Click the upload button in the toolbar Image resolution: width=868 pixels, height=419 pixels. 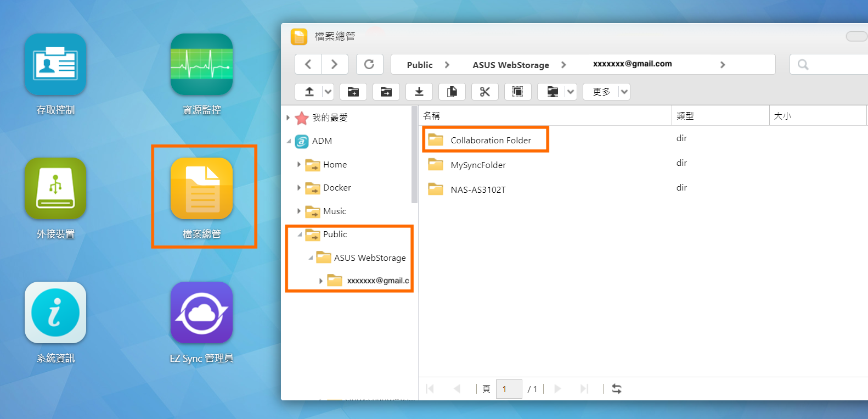pos(309,92)
